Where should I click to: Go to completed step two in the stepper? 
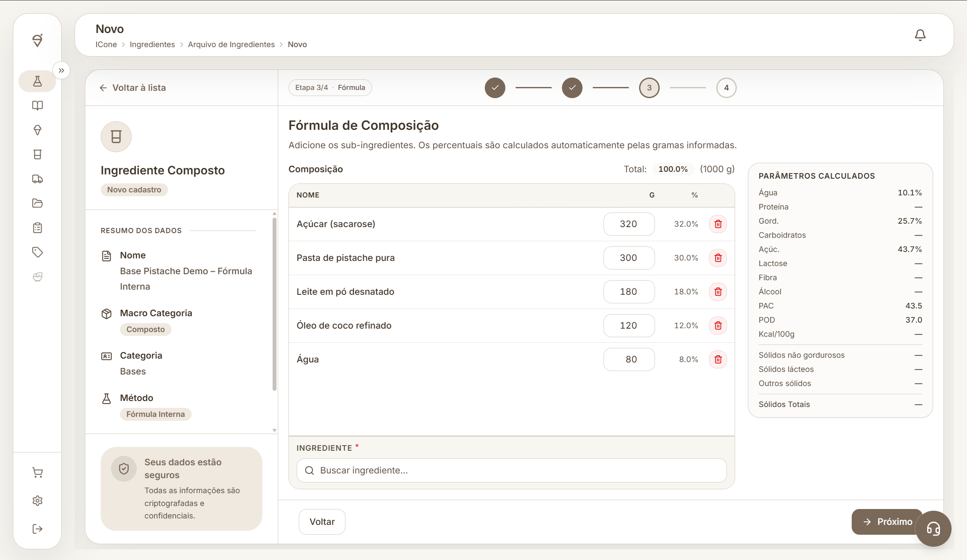(x=572, y=88)
